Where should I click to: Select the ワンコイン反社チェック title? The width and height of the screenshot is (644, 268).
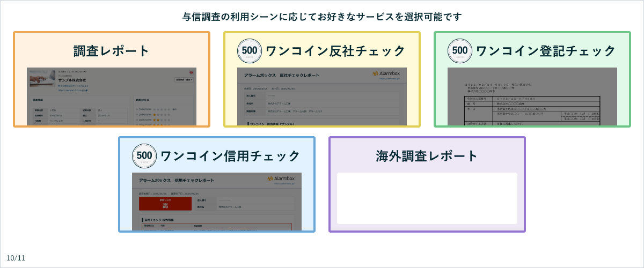click(335, 51)
